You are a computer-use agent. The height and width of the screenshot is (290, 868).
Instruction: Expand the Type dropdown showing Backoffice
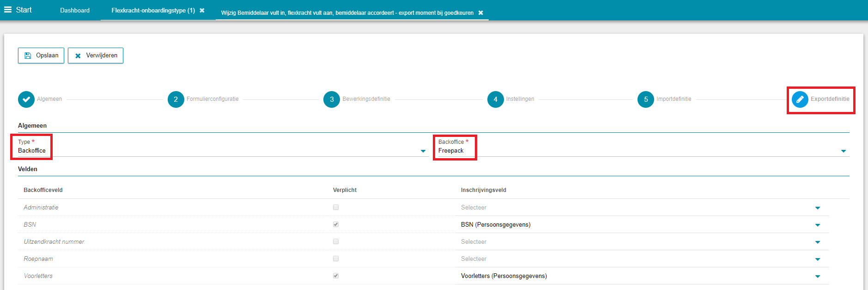coord(423,151)
